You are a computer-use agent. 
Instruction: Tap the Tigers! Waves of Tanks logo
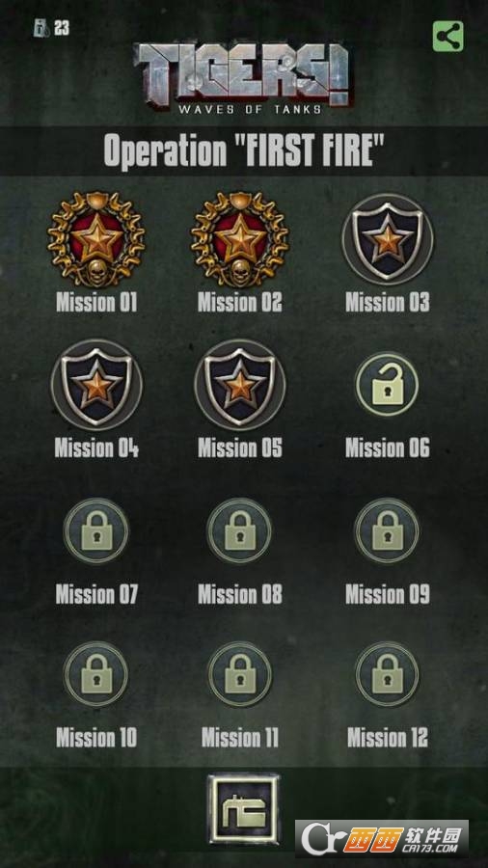tap(241, 77)
